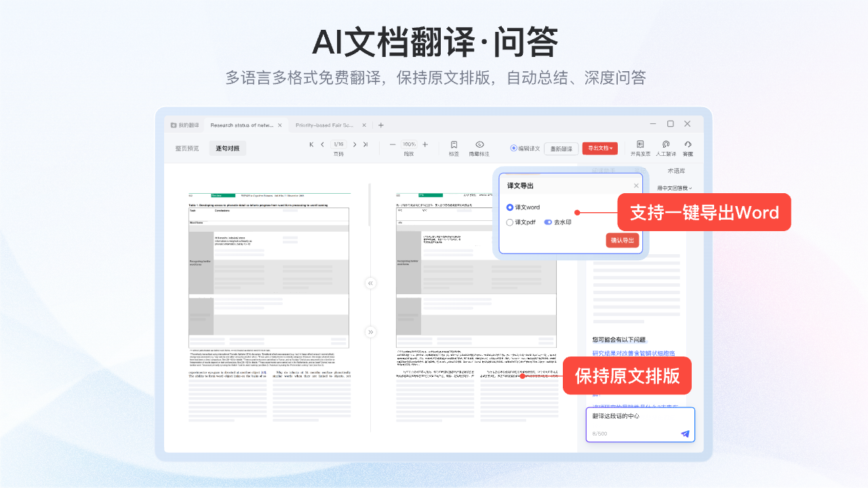Collapse the comparison panel with left chevron
The width and height of the screenshot is (868, 488).
pos(370,283)
